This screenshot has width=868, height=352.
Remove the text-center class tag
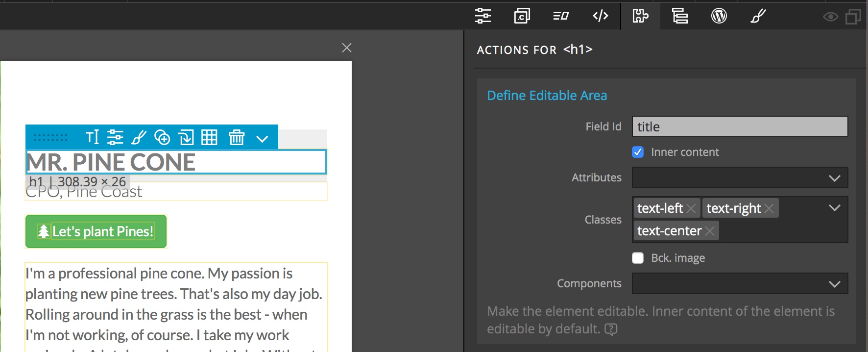[x=710, y=231]
